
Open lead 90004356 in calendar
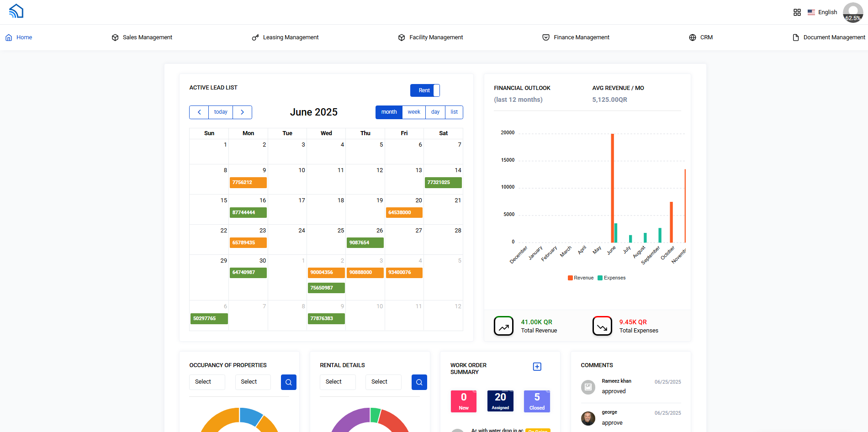326,273
